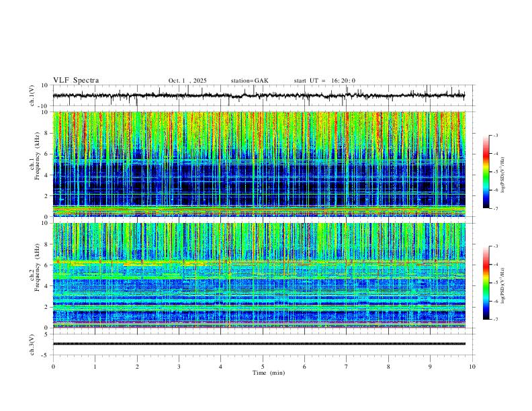532x411 pixels.
Task: Click the "-3" tick on upper color bar
Action: (x=496, y=136)
